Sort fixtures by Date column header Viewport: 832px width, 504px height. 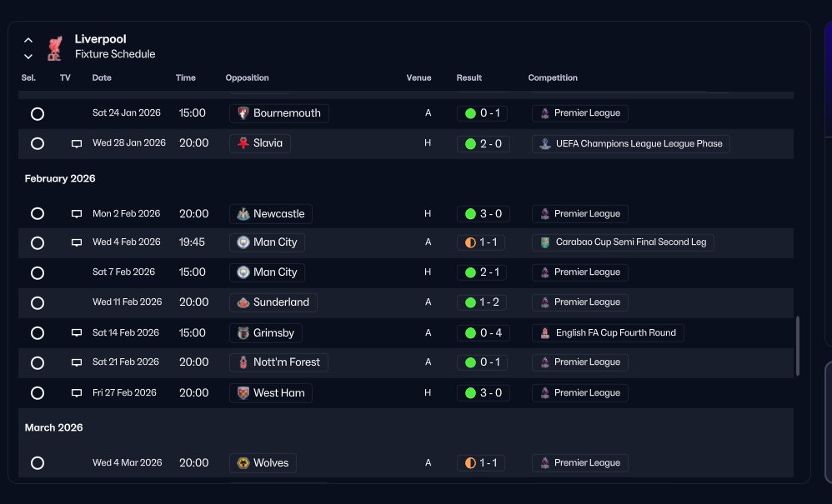[x=102, y=77]
